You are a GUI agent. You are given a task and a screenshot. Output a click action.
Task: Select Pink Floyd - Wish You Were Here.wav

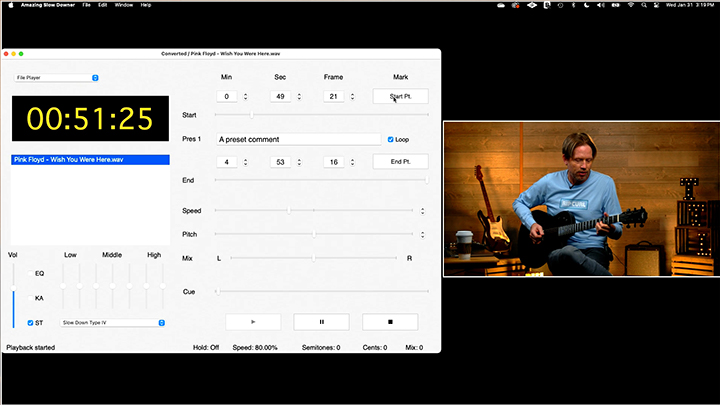(x=90, y=160)
